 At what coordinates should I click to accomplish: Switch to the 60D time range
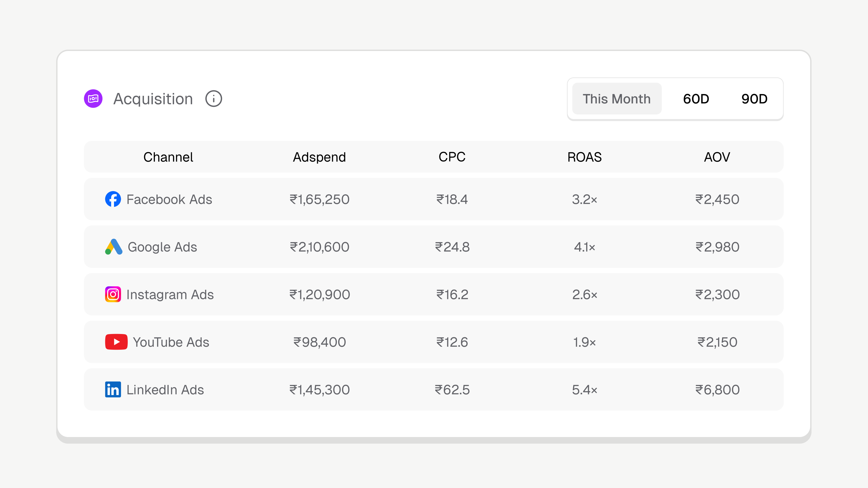(x=696, y=99)
